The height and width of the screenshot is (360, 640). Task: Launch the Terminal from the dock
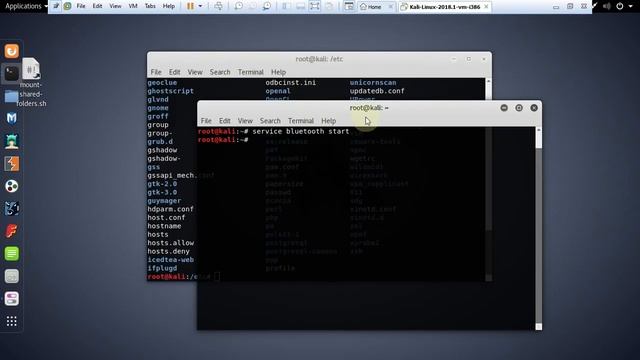[x=11, y=73]
